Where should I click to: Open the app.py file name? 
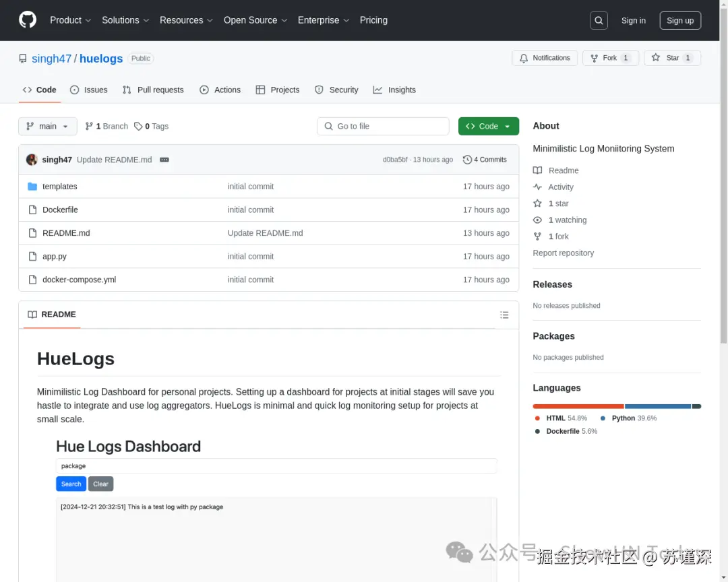55,256
